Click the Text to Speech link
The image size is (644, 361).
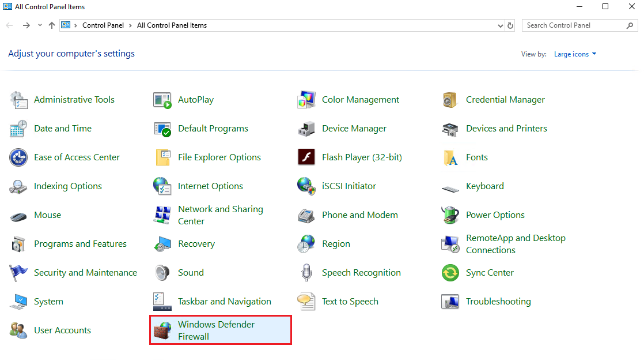click(x=350, y=302)
